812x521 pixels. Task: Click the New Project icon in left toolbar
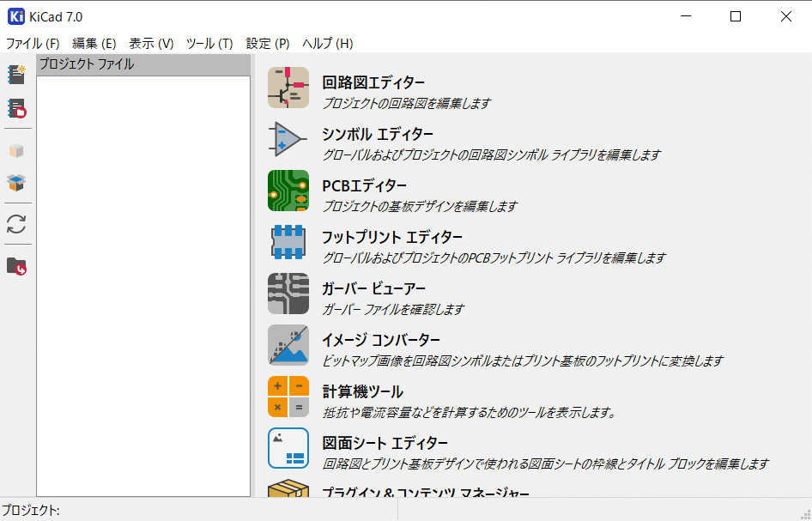[16, 75]
